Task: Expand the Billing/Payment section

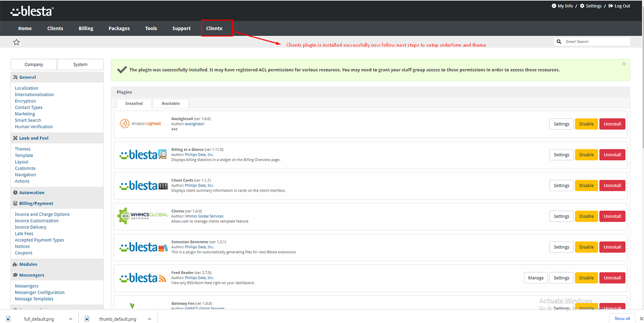Action: click(57, 204)
